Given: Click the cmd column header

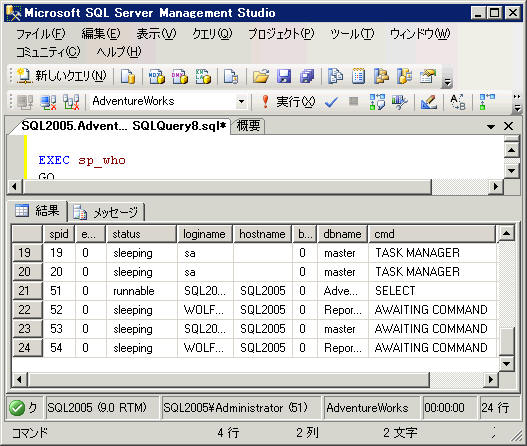Looking at the screenshot, I should pyautogui.click(x=432, y=234).
